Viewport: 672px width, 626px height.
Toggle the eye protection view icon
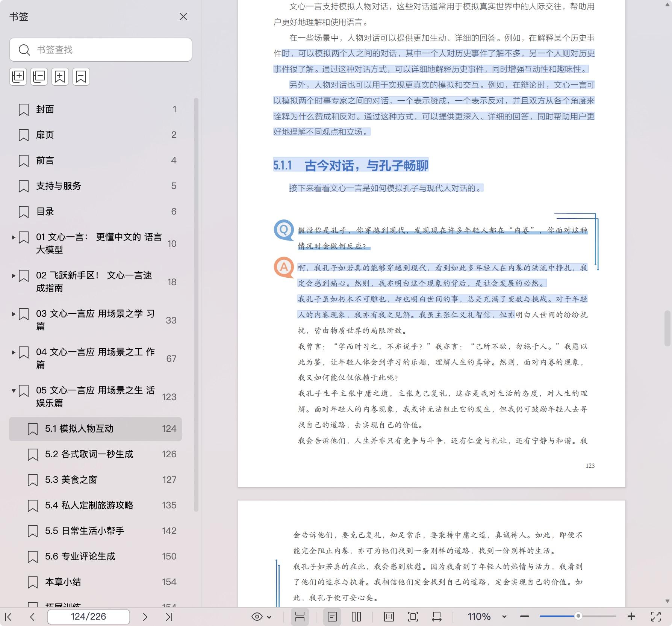(x=257, y=617)
